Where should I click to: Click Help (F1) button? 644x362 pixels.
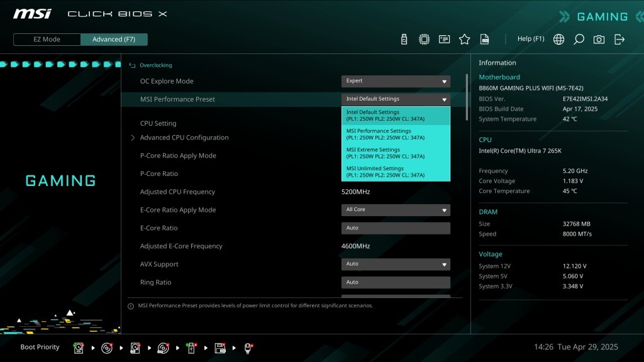point(530,39)
